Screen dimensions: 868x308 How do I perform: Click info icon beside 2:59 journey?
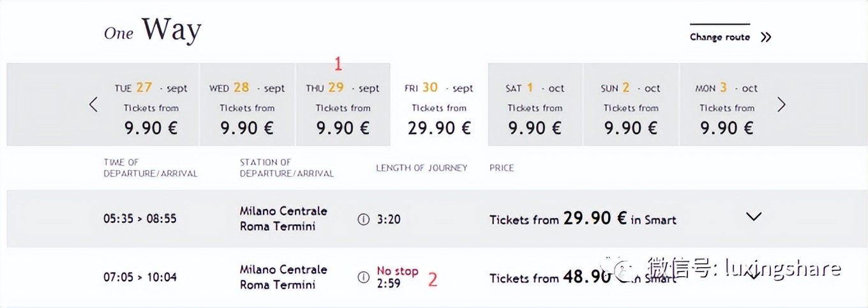(x=364, y=277)
